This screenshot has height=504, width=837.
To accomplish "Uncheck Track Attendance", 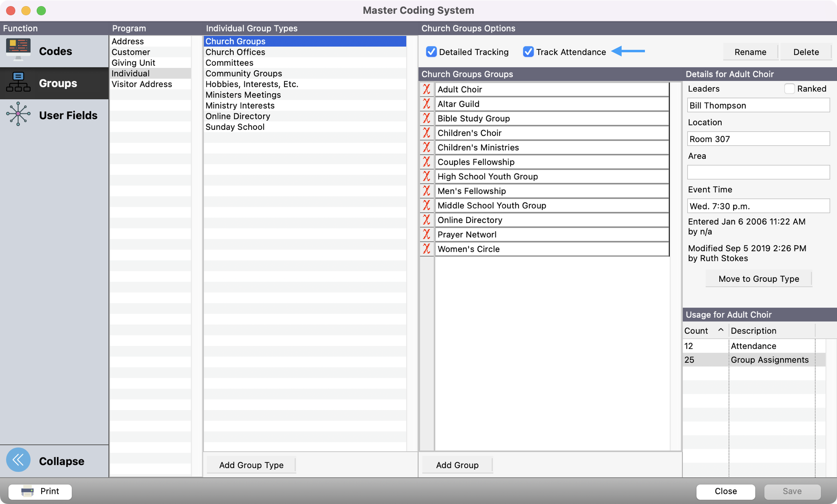I will click(x=528, y=52).
